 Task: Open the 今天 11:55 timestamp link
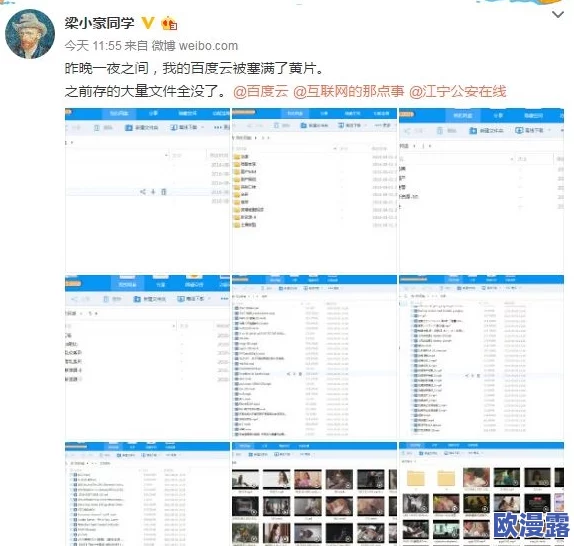pos(93,46)
